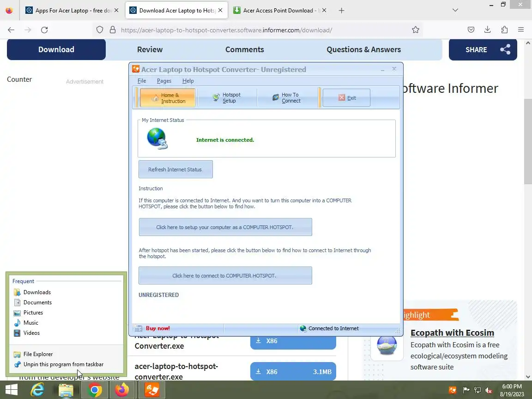The height and width of the screenshot is (399, 532).
Task: Click Connected to Internet status bar globe icon
Action: click(x=303, y=328)
